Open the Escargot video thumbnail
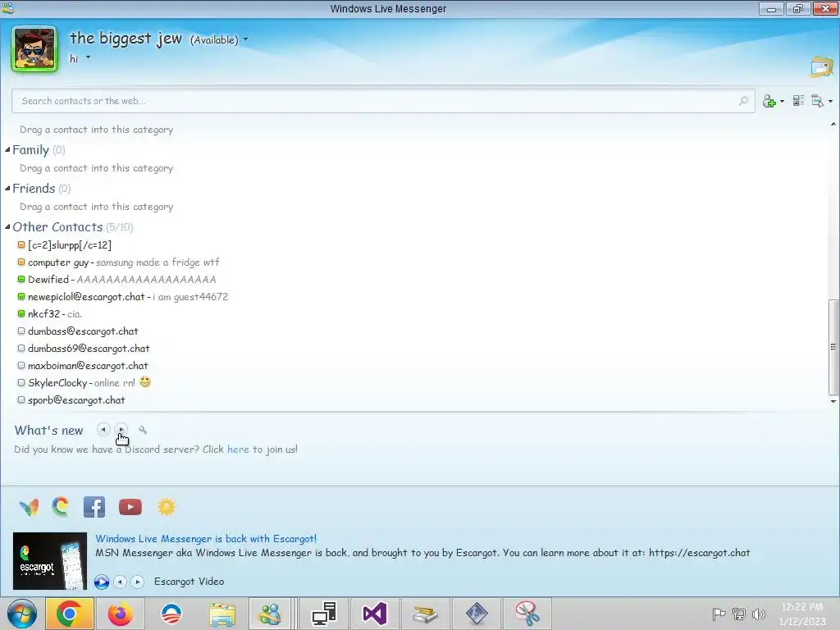The height and width of the screenshot is (630, 840). coord(50,561)
